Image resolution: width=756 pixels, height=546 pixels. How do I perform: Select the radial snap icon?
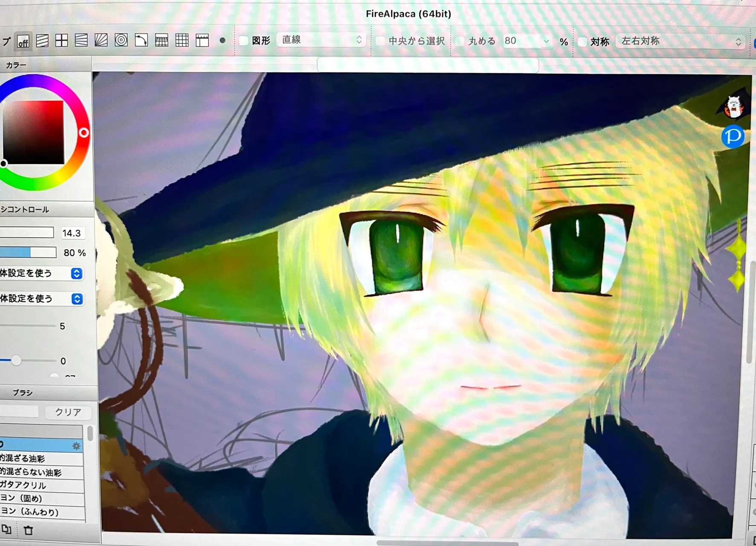tap(101, 40)
